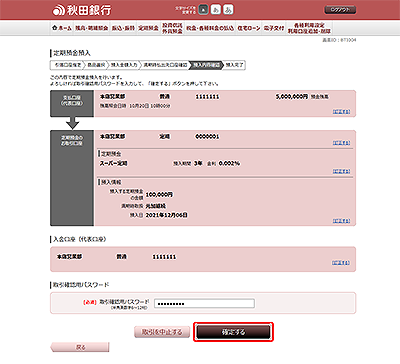Open the 住宅ローン menu
Screen dimensions: 400x364
249,28
